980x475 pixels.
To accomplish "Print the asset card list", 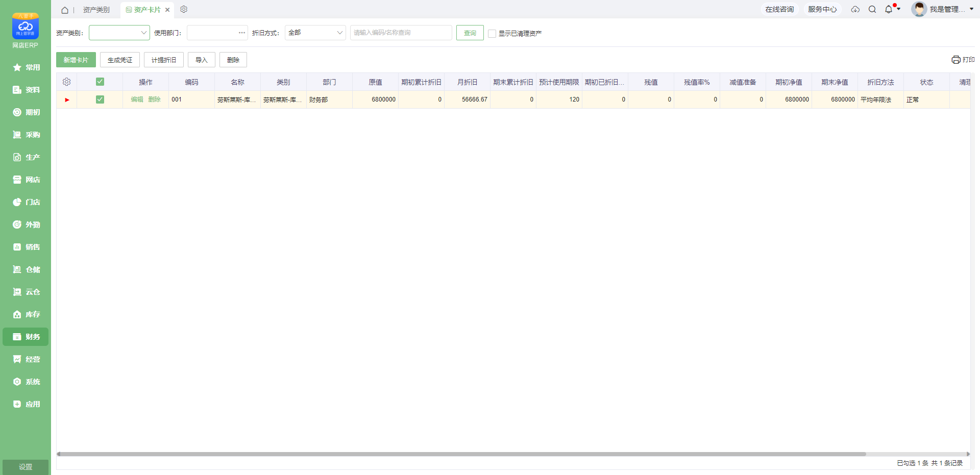I will pyautogui.click(x=963, y=60).
